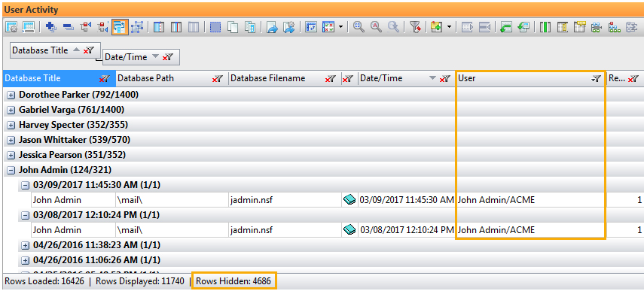Click the clear filters funnel with eraser icon
This screenshot has width=644, height=291.
[x=415, y=27]
